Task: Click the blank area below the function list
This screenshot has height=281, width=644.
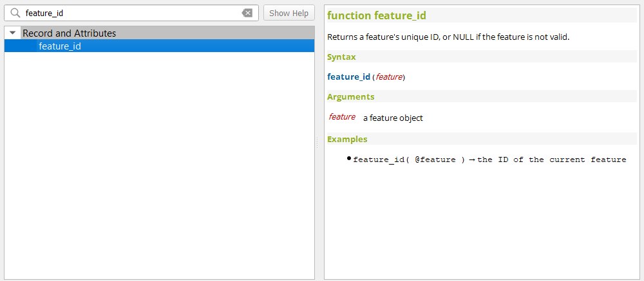Action: tap(159, 167)
